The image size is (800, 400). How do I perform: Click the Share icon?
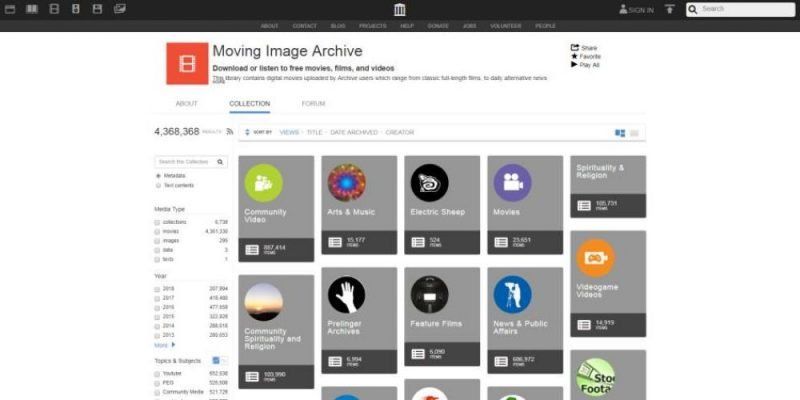point(575,47)
